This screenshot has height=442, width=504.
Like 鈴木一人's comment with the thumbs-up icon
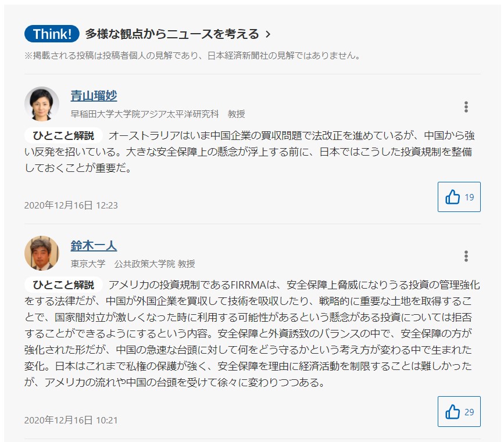452,412
